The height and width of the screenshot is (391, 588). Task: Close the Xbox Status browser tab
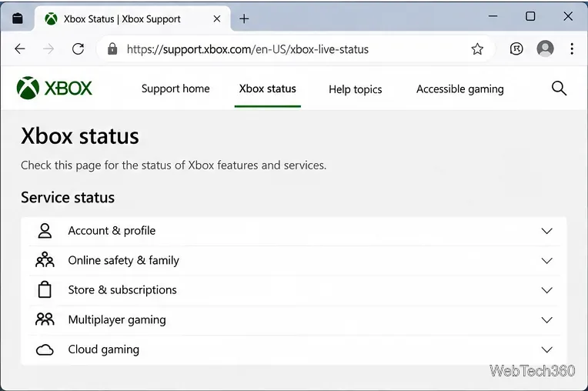pyautogui.click(x=217, y=18)
